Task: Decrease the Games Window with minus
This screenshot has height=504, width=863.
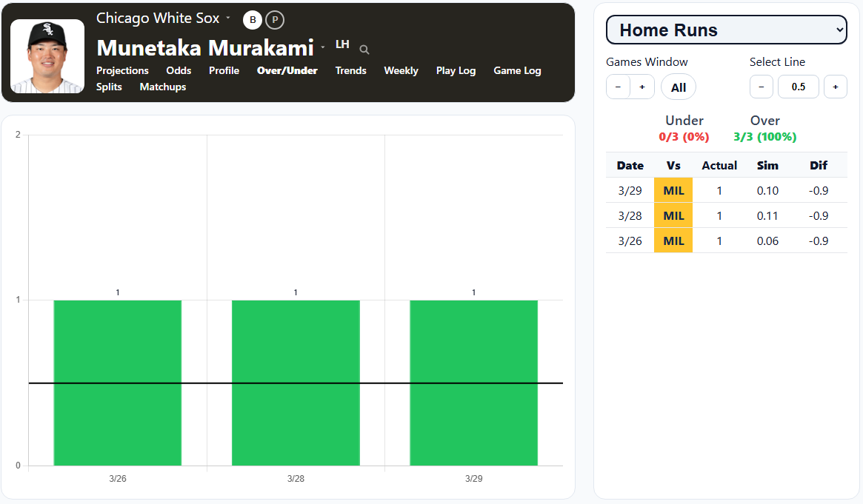Action: (x=618, y=87)
